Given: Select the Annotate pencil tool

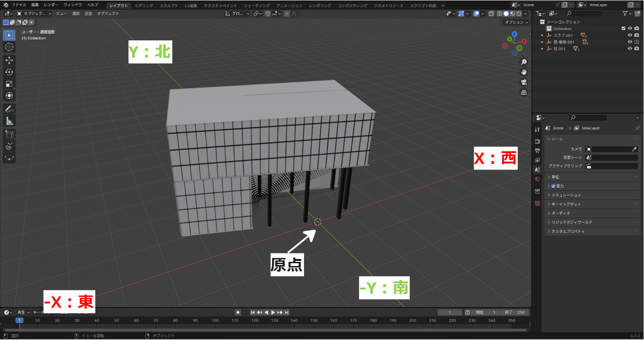Looking at the screenshot, I should tap(9, 109).
